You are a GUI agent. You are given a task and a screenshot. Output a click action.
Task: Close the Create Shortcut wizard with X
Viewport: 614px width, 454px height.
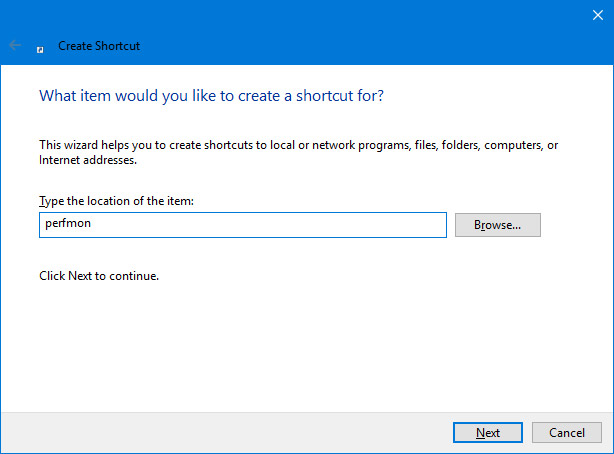click(x=598, y=15)
